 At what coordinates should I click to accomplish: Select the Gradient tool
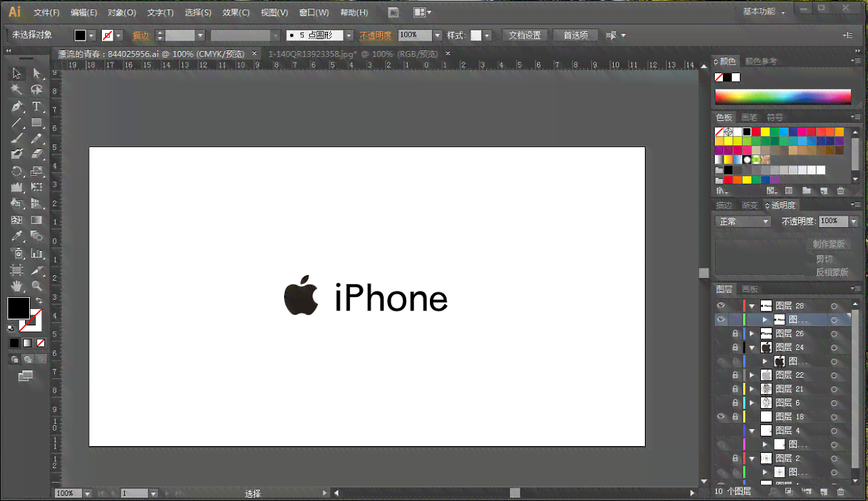[37, 220]
